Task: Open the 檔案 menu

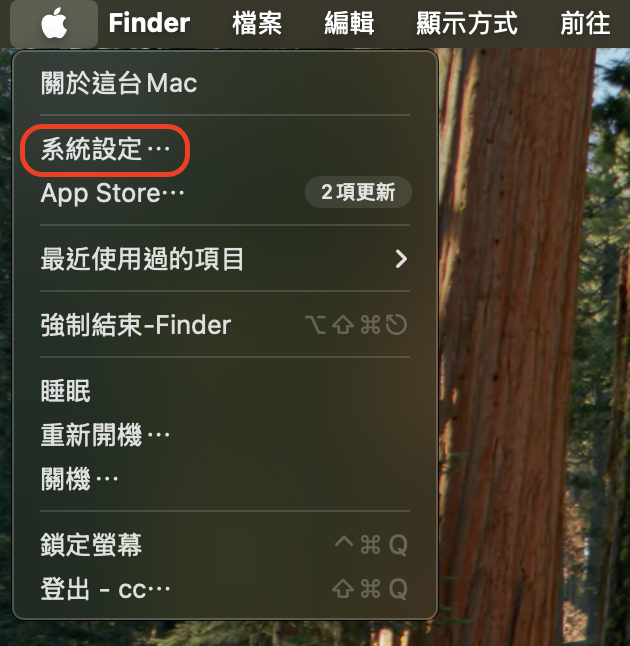Action: (257, 23)
